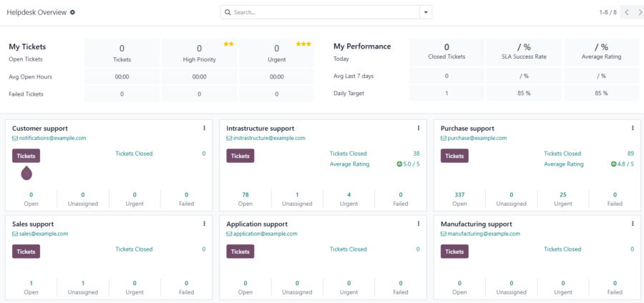The image size is (644, 303).
Task: Open kebab menu on Infrastructure support card
Action: [419, 128]
